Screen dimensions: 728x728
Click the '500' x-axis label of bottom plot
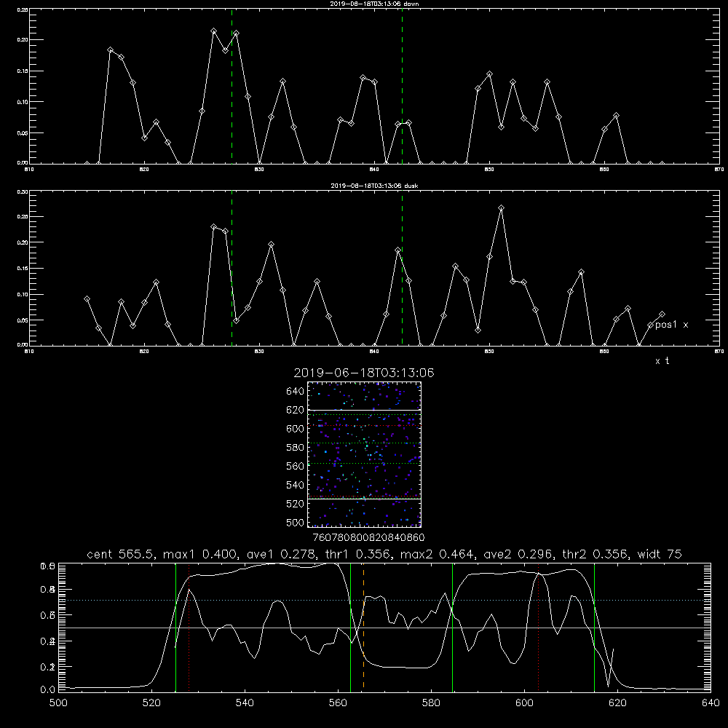58,703
